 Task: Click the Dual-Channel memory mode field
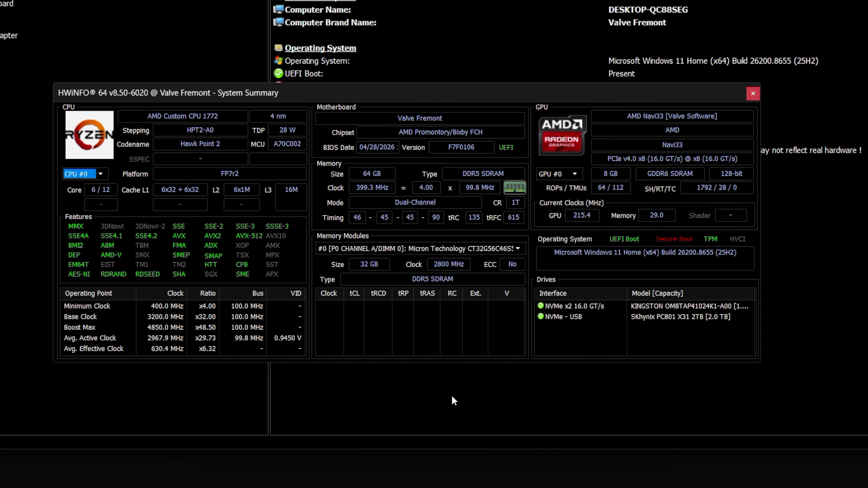pyautogui.click(x=415, y=202)
